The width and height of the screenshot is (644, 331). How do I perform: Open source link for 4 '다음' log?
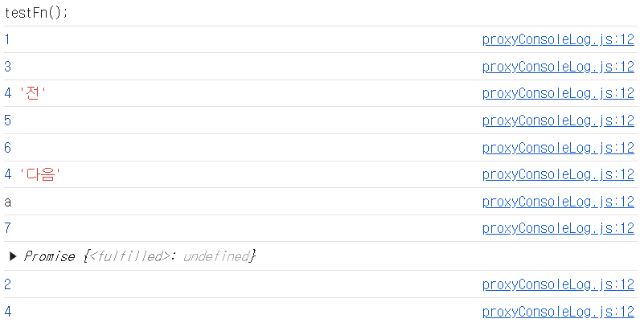[558, 174]
